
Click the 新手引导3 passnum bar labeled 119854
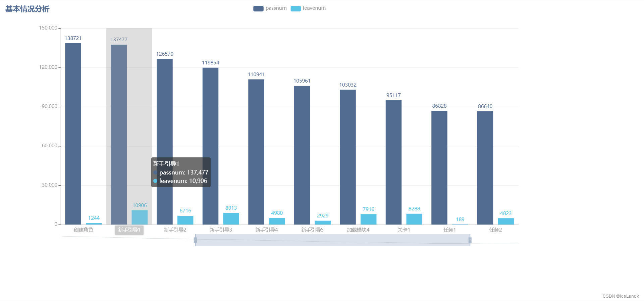pyautogui.click(x=211, y=146)
